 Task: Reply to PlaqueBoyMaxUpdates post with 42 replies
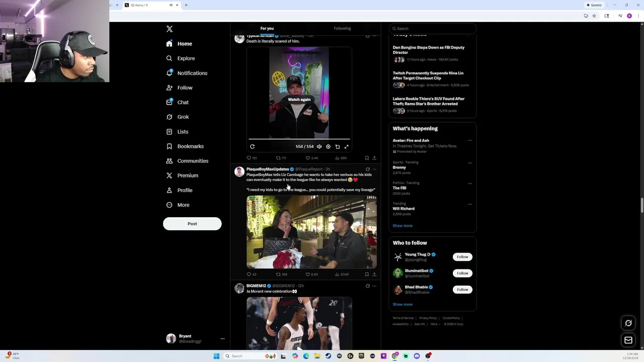tap(252, 275)
